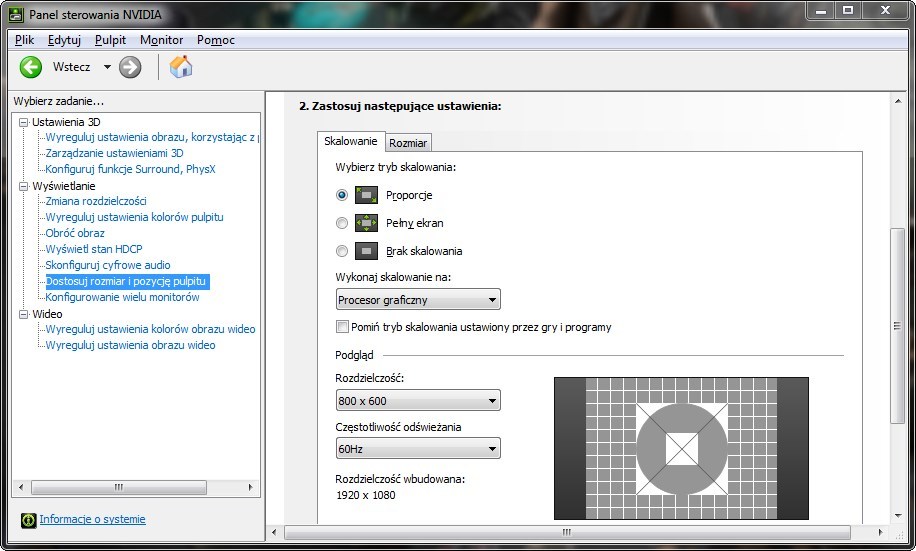
Task: Click the Pełny ekran scaling mode icon
Action: [x=366, y=223]
